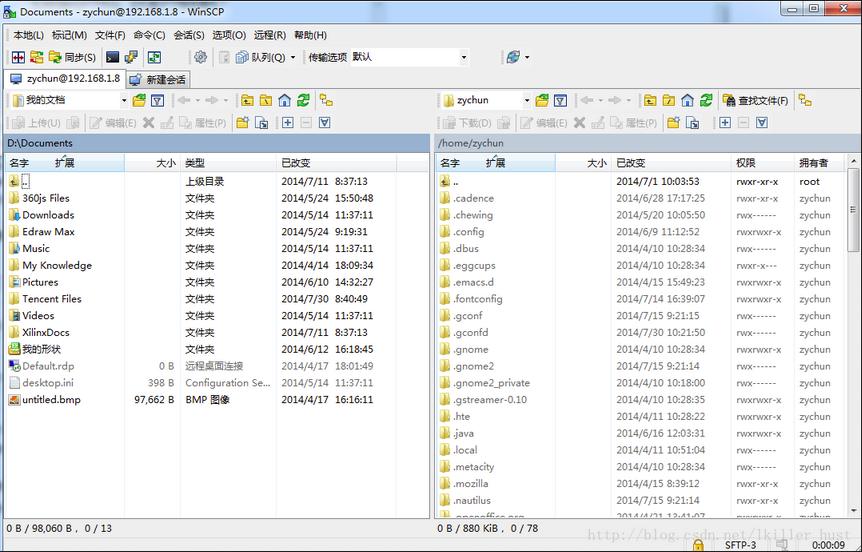Open the 本地(L) menu
862x552 pixels.
29,35
